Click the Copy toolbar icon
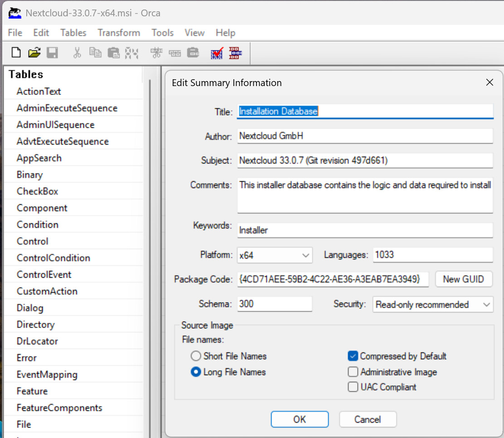This screenshot has width=504, height=438. pos(95,53)
